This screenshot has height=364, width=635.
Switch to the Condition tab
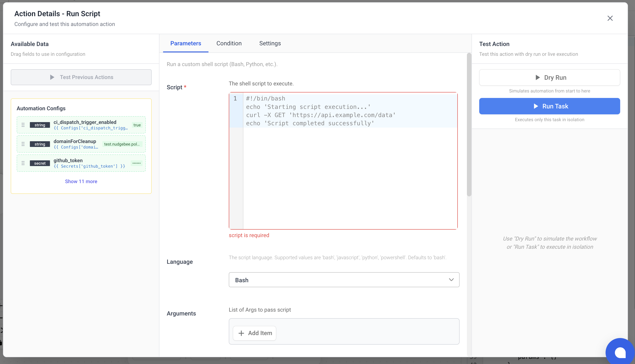(229, 43)
